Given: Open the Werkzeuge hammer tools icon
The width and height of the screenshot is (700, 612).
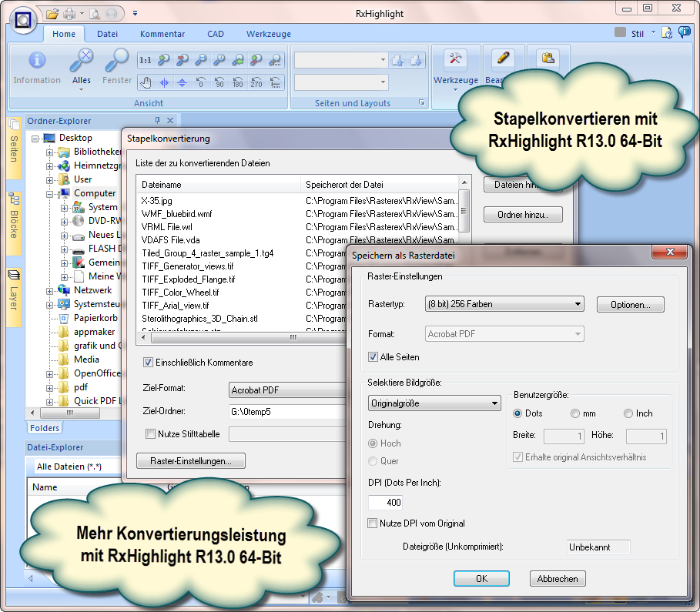Looking at the screenshot, I should (456, 59).
